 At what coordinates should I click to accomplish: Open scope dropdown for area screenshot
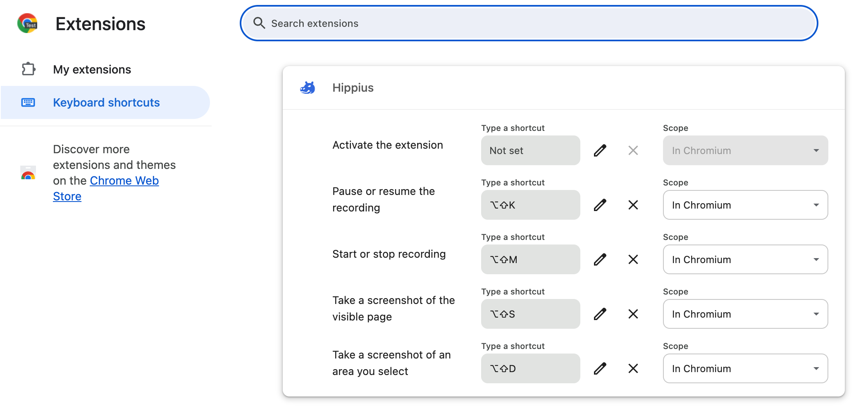[745, 368]
